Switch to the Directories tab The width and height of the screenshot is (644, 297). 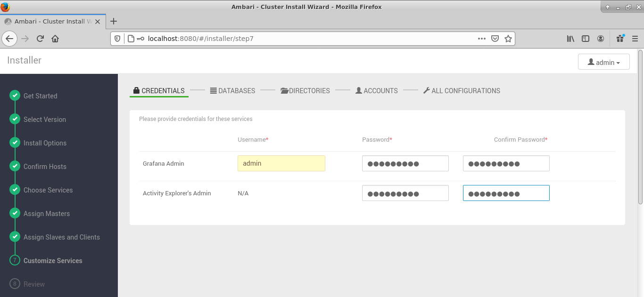tap(305, 91)
